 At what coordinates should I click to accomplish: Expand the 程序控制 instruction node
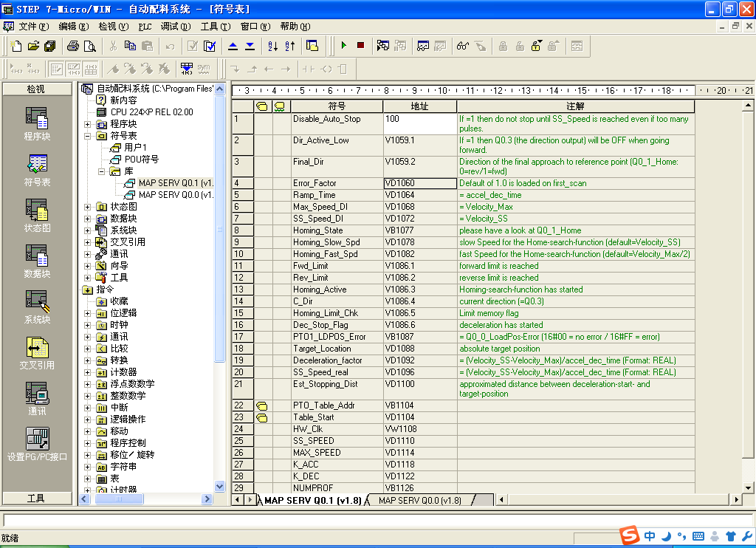tap(87, 443)
